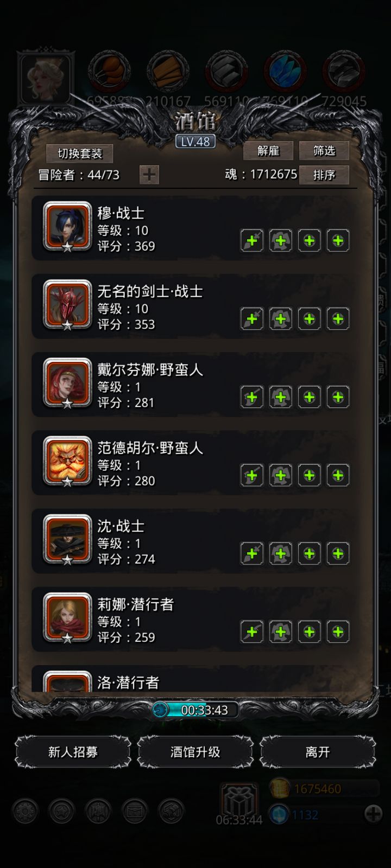Add armor equipment to 莉娜·潜行者
Image resolution: width=391 pixels, height=868 pixels.
pyautogui.click(x=281, y=631)
